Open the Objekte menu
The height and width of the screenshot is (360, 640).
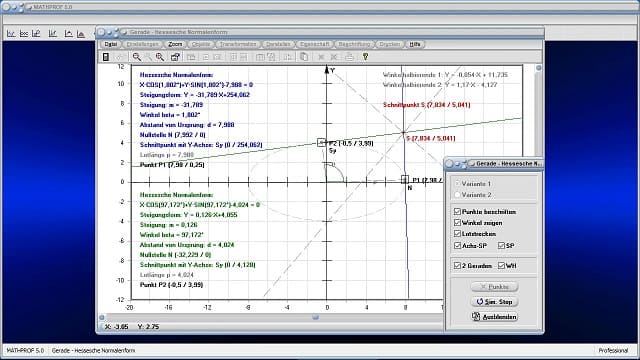click(201, 44)
